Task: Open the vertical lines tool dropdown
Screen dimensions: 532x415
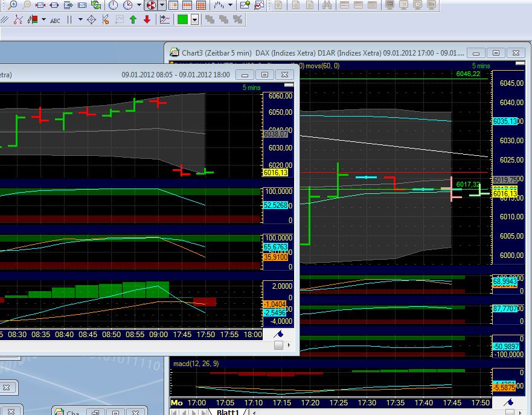Action: [80, 20]
